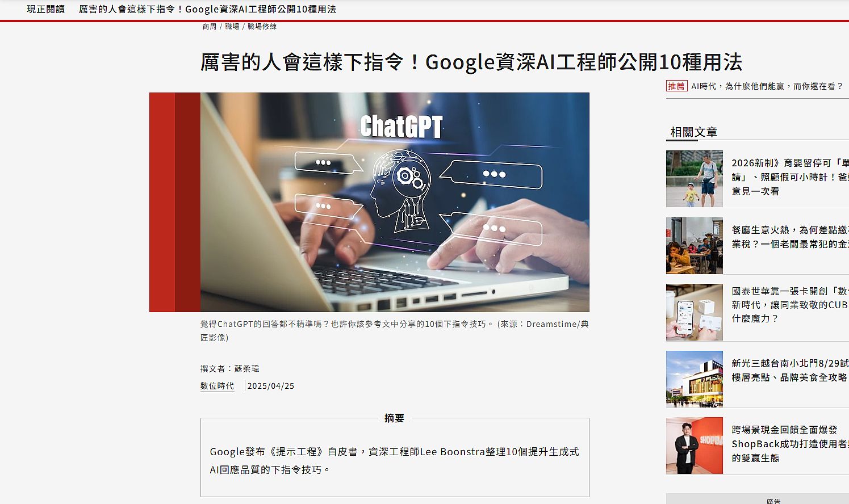Open 新光三越台南小北門 article title
The height and width of the screenshot is (504, 849).
click(x=790, y=370)
